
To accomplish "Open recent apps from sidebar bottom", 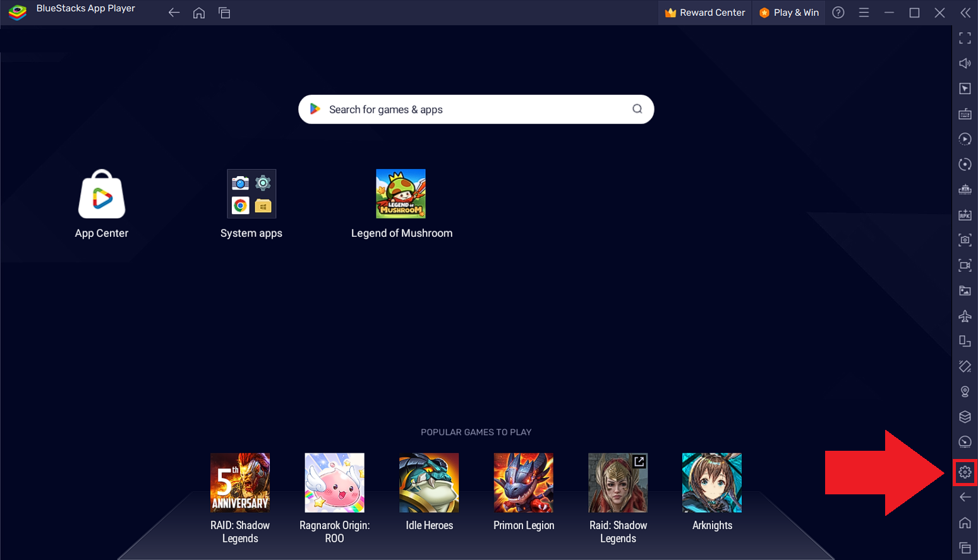I will (965, 547).
